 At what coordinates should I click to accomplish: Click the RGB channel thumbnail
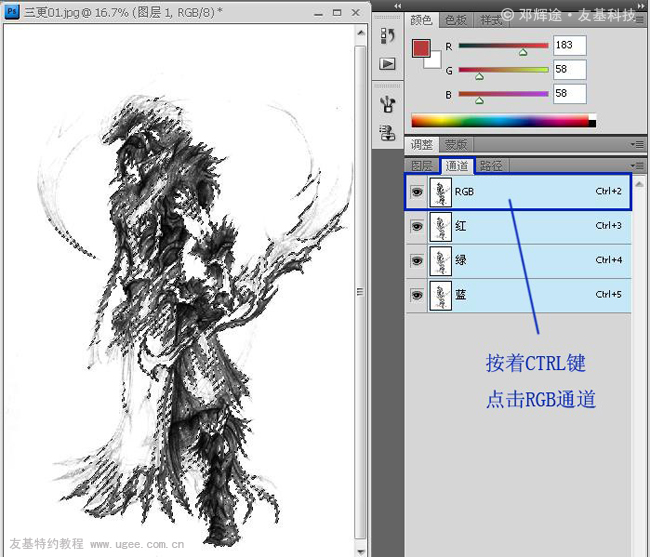pyautogui.click(x=440, y=192)
